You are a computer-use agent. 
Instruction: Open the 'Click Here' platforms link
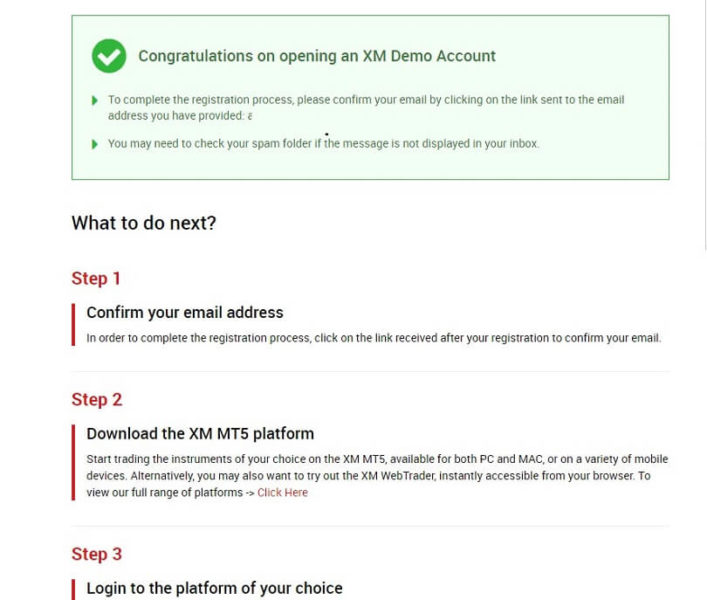282,493
